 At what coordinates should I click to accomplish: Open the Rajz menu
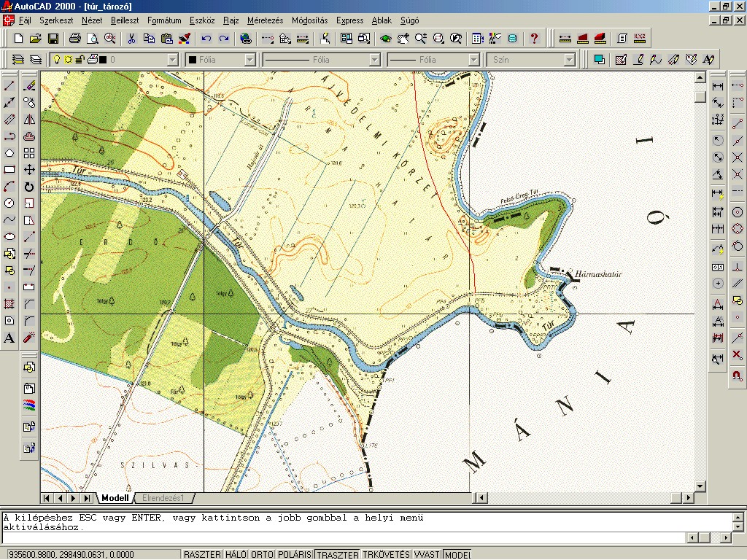[231, 20]
